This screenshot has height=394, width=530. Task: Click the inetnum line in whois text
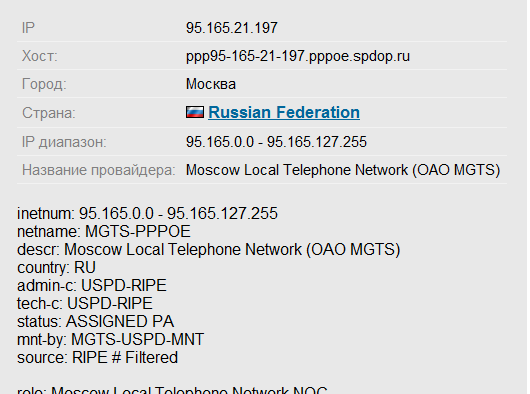click(147, 214)
